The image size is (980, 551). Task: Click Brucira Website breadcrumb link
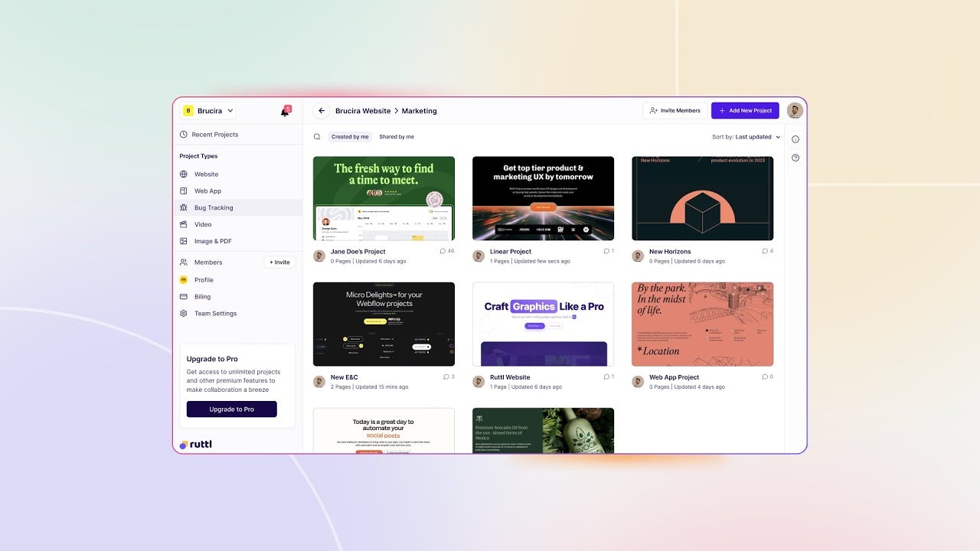tap(363, 111)
